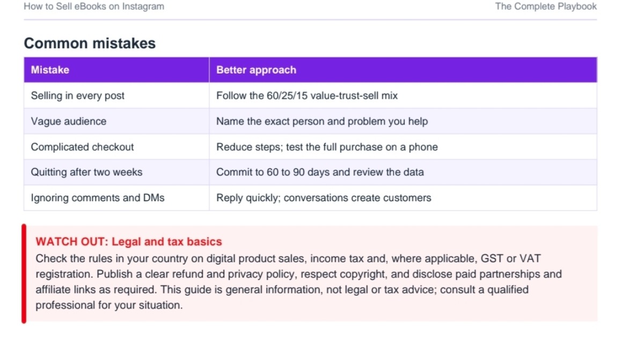The width and height of the screenshot is (644, 338).
Task: Click the 'Selling in every post' cell
Action: 116,95
